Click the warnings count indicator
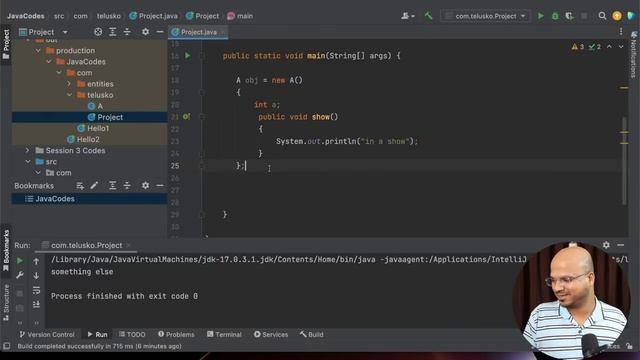The height and width of the screenshot is (360, 640). tap(578, 47)
